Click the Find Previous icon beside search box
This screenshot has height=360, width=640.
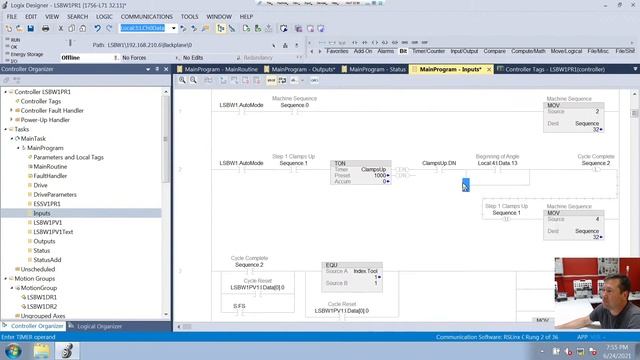pos(183,28)
